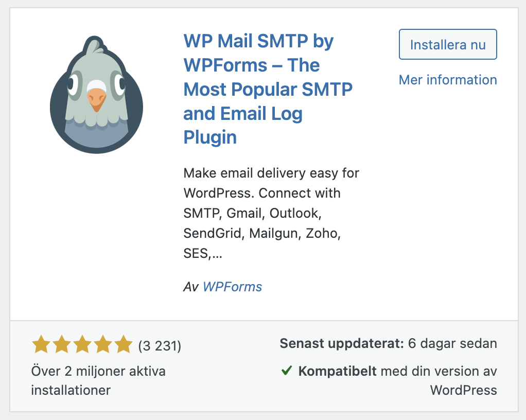Click the fifth gold rating star

[x=124, y=344]
